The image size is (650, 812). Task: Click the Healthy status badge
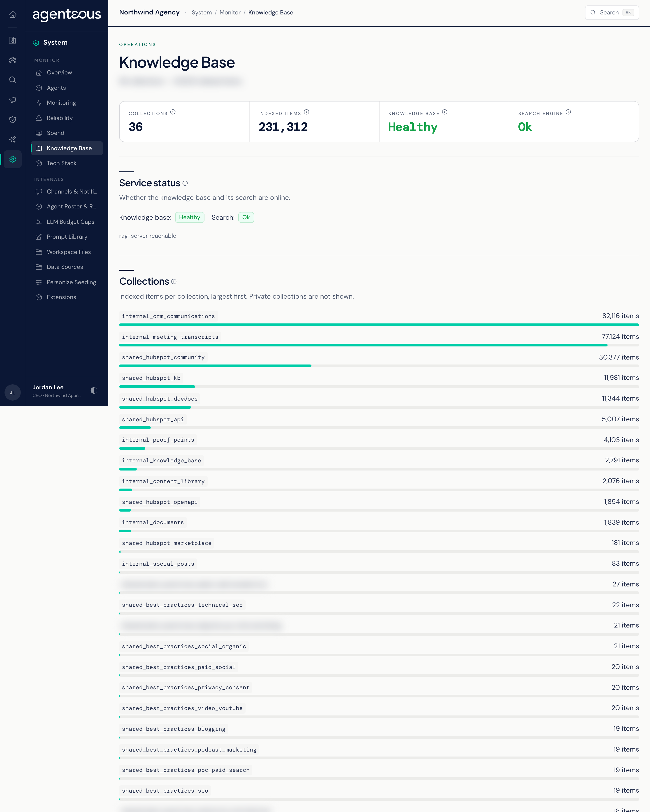pyautogui.click(x=190, y=218)
